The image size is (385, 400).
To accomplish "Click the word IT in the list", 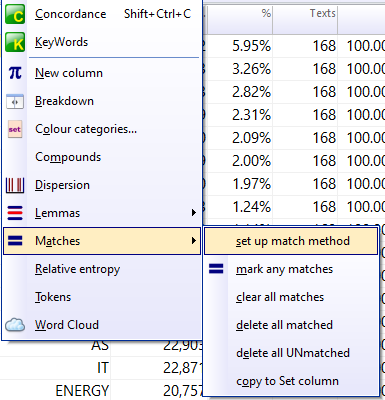I will [x=103, y=368].
